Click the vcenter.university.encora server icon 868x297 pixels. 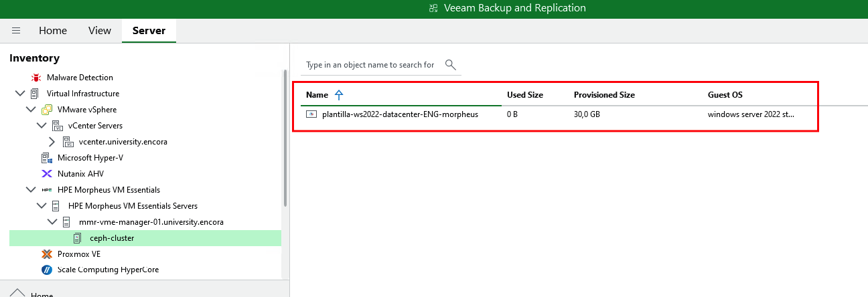pyautogui.click(x=68, y=142)
